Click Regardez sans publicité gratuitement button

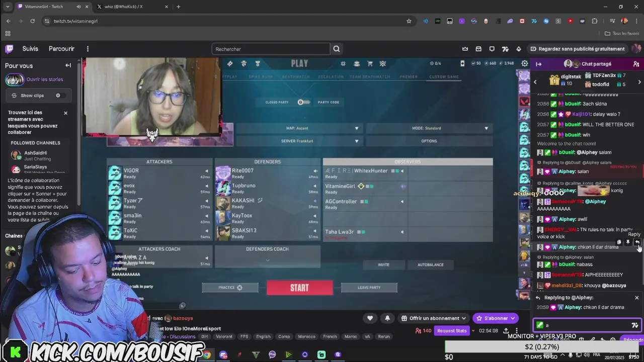tap(578, 49)
